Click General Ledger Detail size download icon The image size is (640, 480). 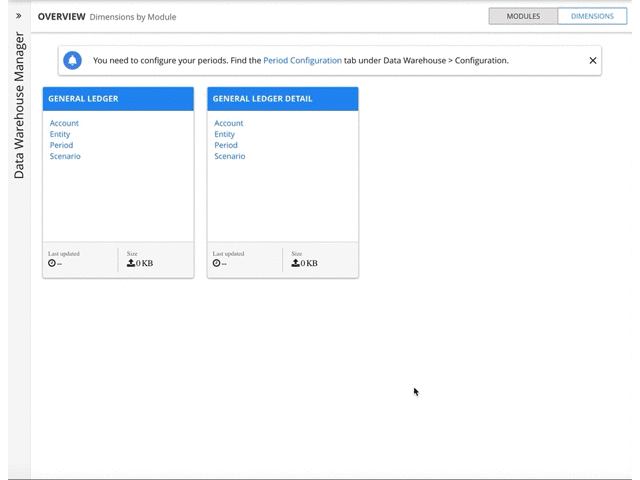tap(295, 263)
